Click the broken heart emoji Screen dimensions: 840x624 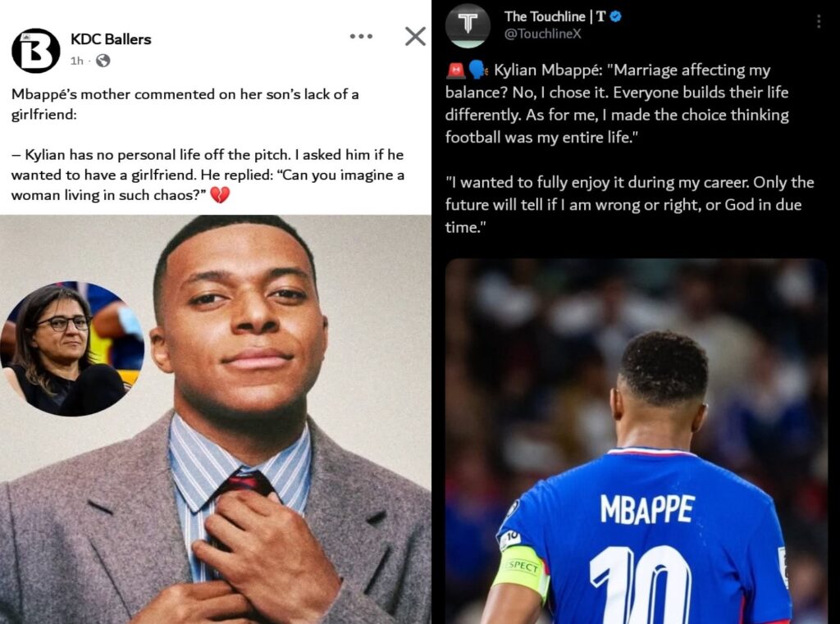click(220, 195)
